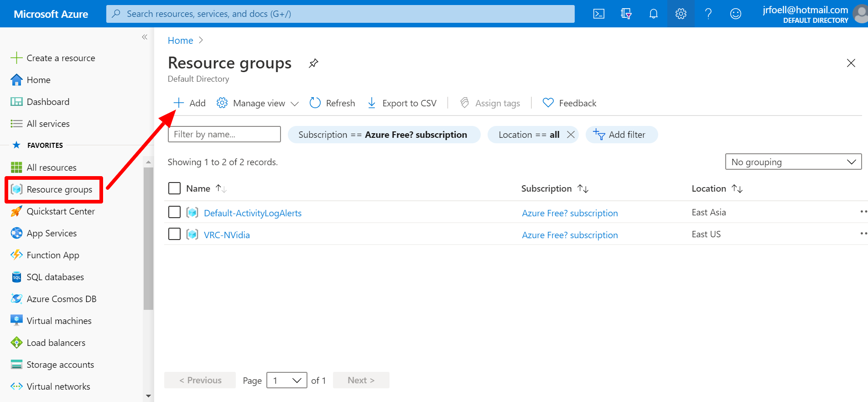Open the notifications bell
Viewport: 868px width, 402px height.
point(654,14)
